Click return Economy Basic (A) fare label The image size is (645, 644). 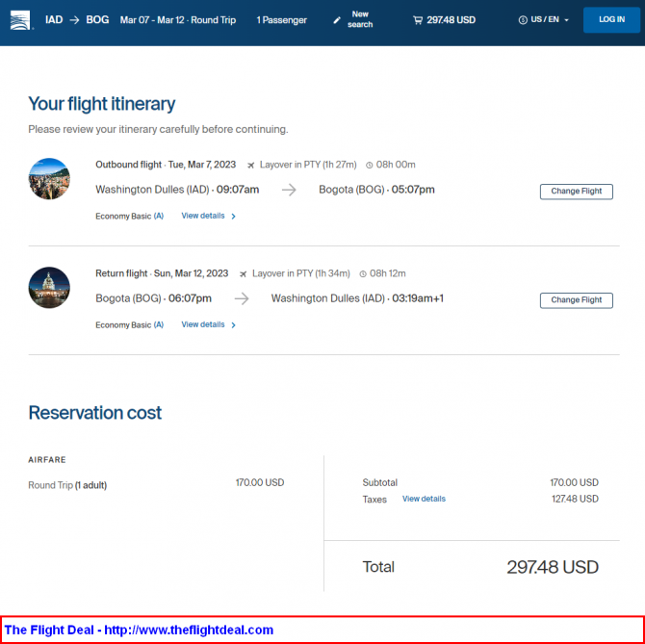click(130, 325)
